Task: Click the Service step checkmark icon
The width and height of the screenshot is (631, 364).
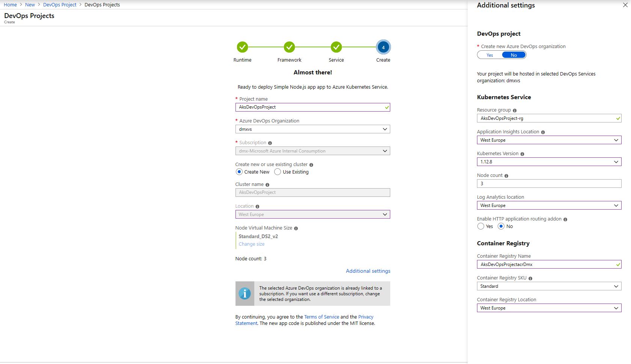Action: click(x=336, y=47)
